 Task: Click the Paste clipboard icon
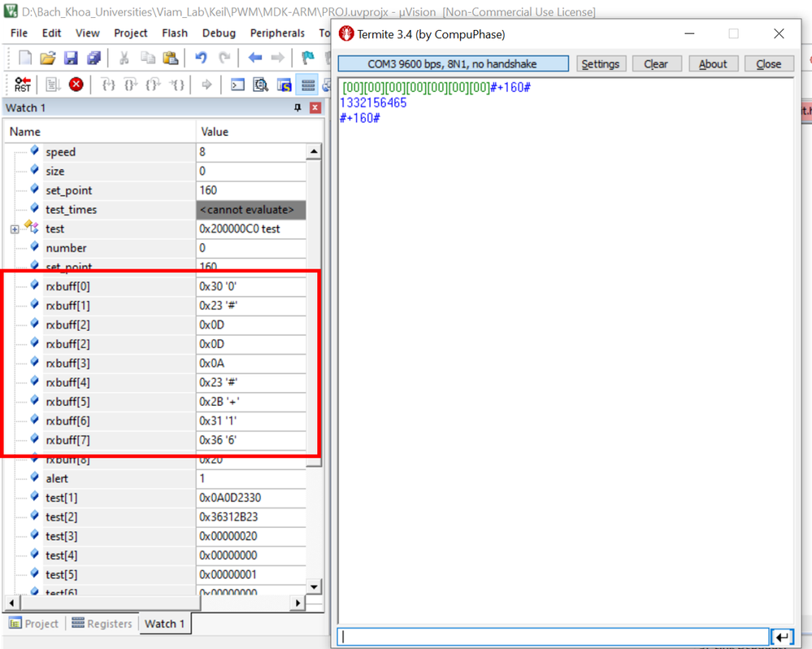[170, 58]
